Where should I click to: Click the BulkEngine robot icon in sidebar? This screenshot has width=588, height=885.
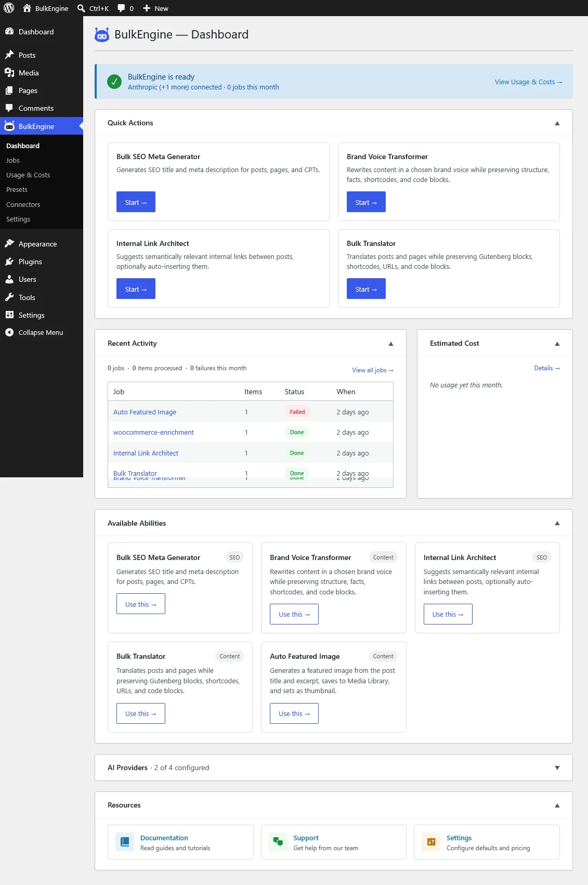tap(9, 126)
